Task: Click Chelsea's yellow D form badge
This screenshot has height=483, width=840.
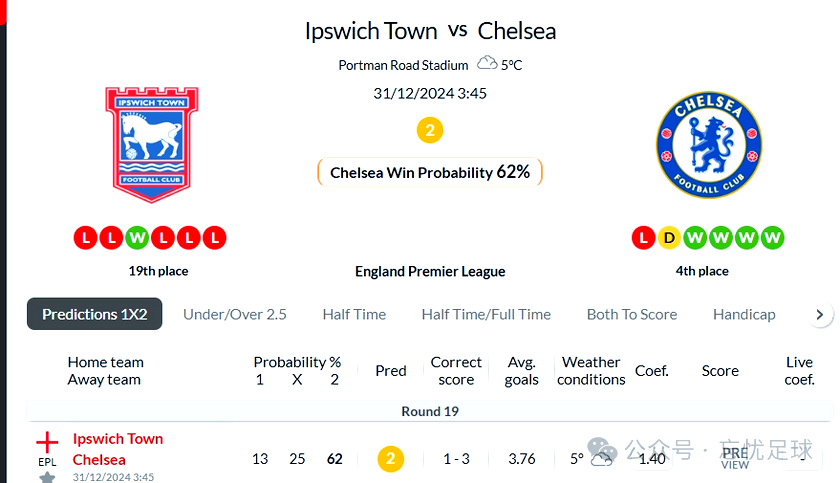Action: (669, 238)
